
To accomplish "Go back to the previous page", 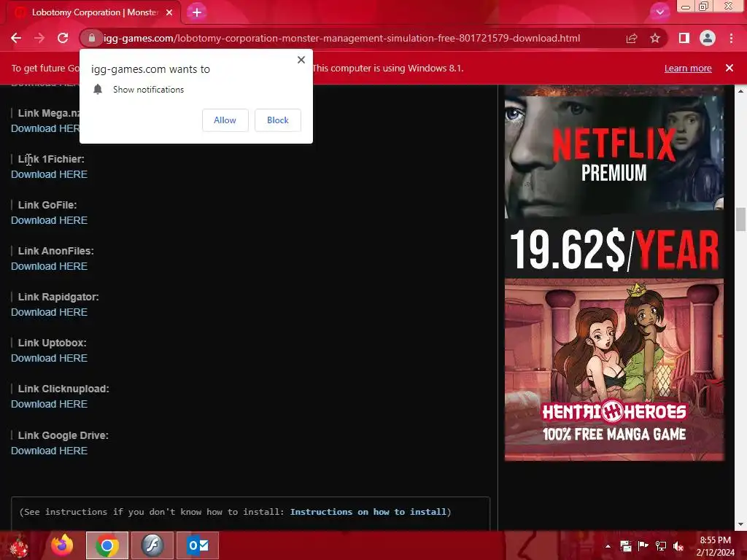I will 16,38.
